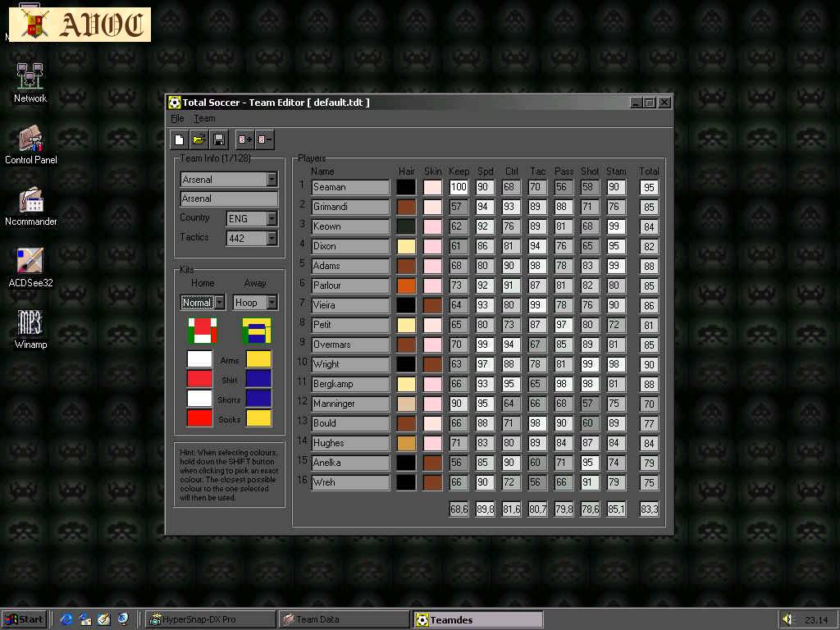Click the Teamdes taskbar button

point(478,619)
